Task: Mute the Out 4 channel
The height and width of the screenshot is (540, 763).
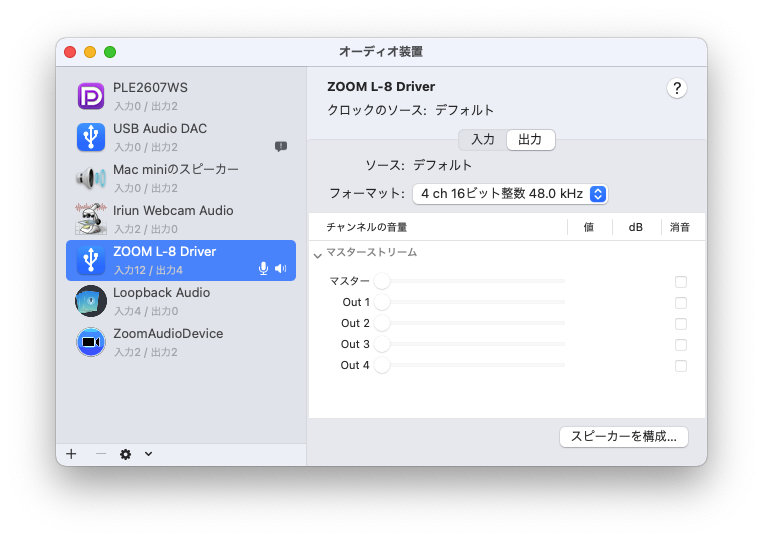Action: coord(681,366)
